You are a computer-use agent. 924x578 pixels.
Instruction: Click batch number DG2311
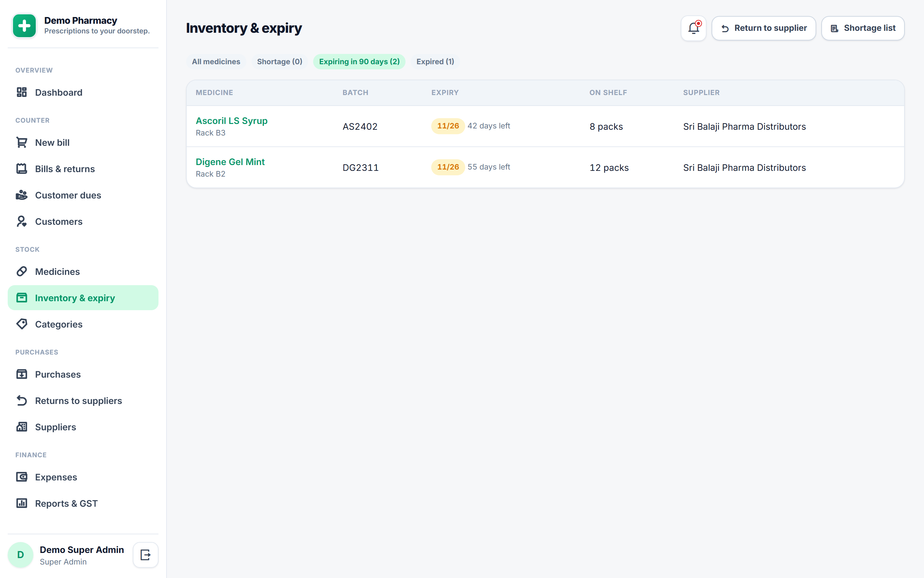[x=360, y=167]
